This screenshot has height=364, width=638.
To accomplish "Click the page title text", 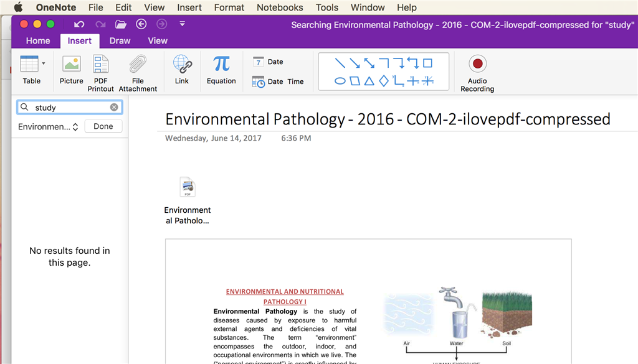I will 388,119.
